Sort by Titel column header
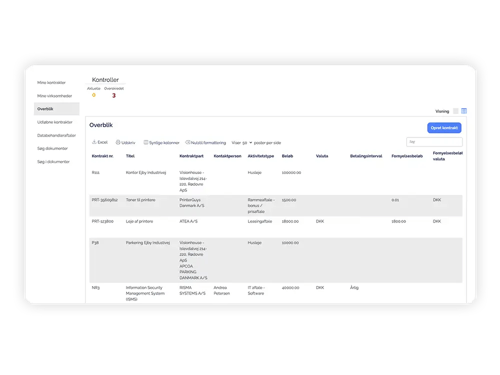This screenshot has width=500, height=375. tap(130, 156)
